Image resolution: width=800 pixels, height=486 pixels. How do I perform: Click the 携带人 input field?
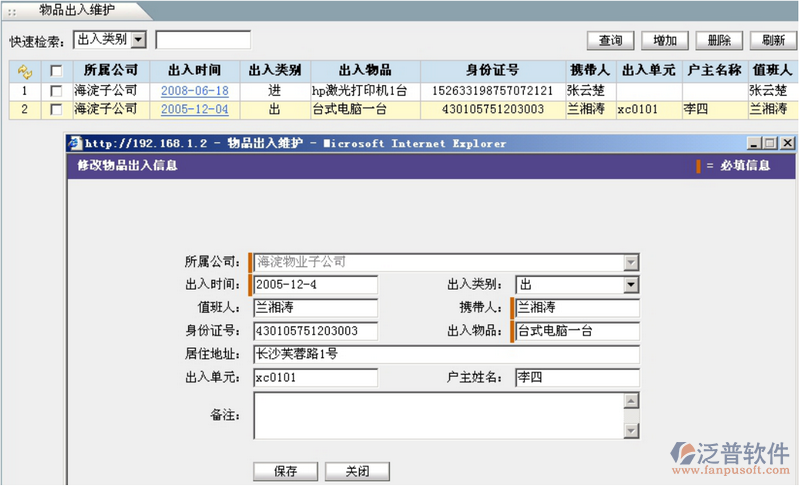(x=577, y=308)
